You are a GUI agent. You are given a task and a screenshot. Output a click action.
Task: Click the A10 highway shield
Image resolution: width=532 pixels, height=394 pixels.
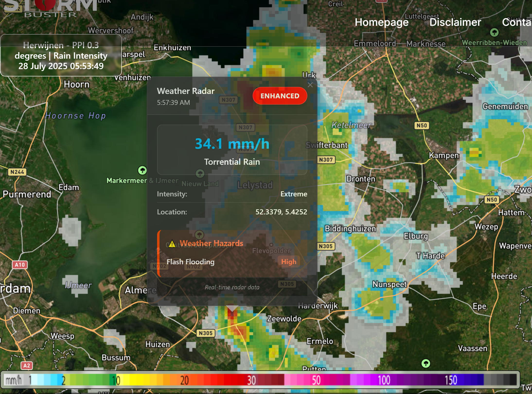(x=20, y=265)
